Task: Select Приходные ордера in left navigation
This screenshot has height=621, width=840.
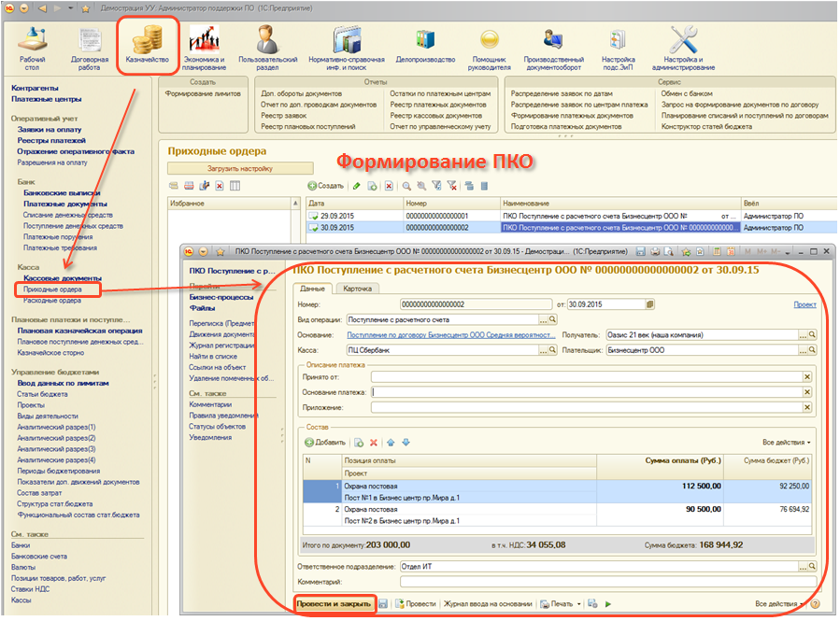Action: click(52, 289)
